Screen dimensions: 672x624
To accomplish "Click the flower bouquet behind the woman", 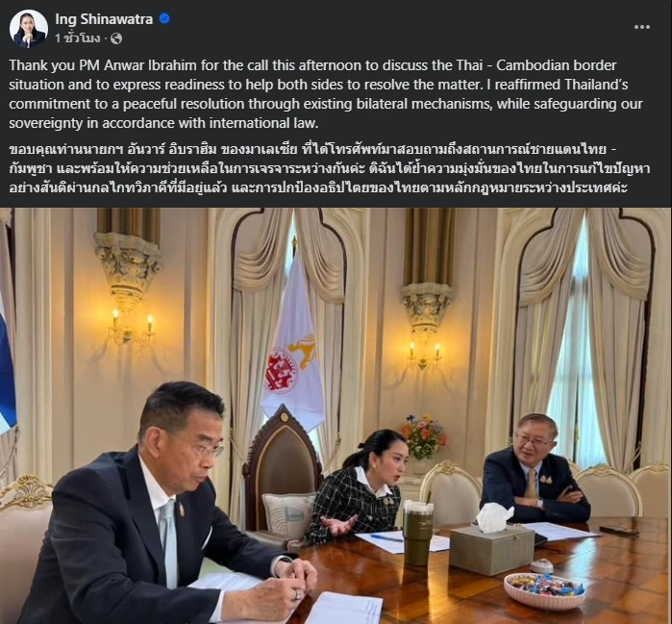I will (x=424, y=437).
